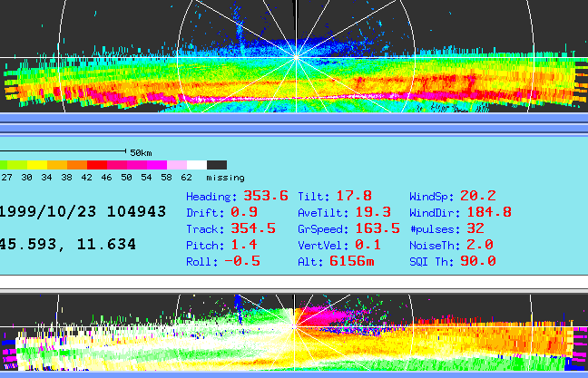Click the dark gray missing-data color swatch
588x378 pixels.
(x=217, y=165)
